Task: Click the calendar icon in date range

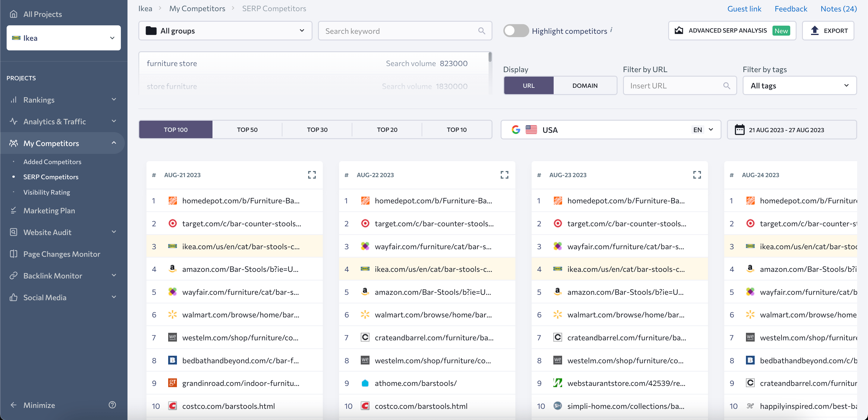Action: 739,129
